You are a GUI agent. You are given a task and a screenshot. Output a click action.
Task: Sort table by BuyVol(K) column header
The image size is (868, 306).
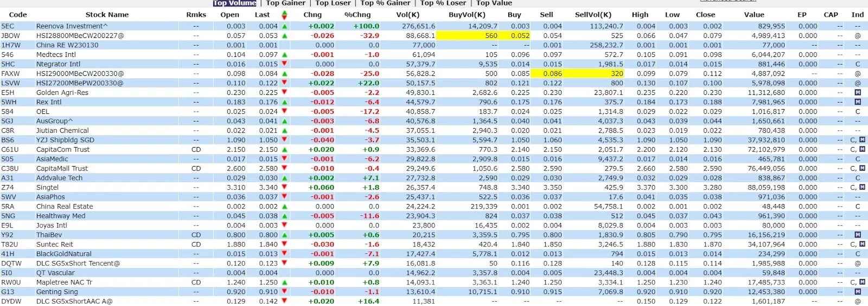pos(467,15)
